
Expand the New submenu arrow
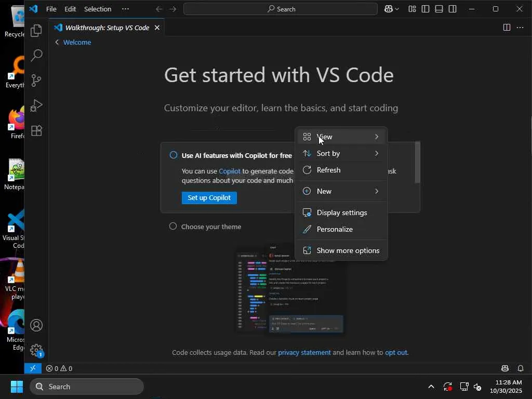pos(377,191)
